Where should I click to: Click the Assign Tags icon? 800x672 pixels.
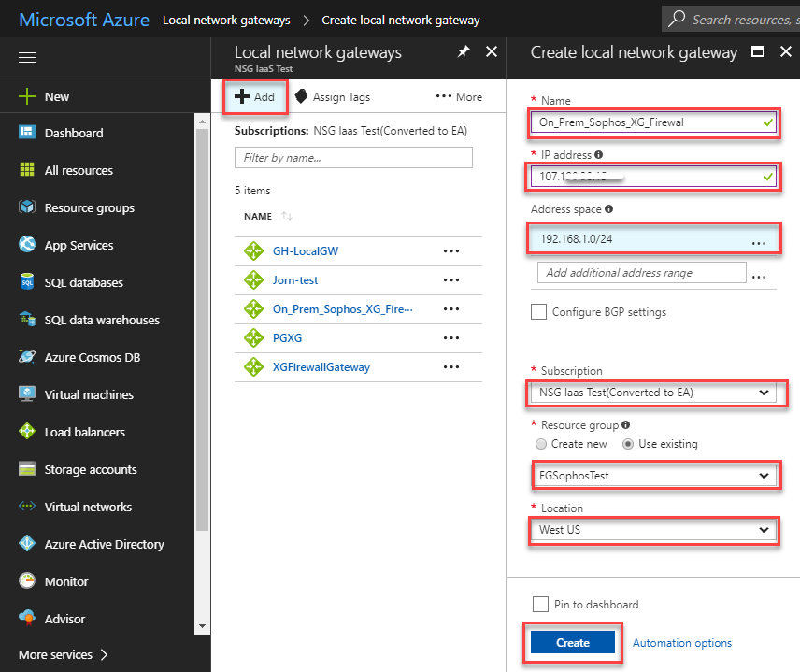coord(302,96)
